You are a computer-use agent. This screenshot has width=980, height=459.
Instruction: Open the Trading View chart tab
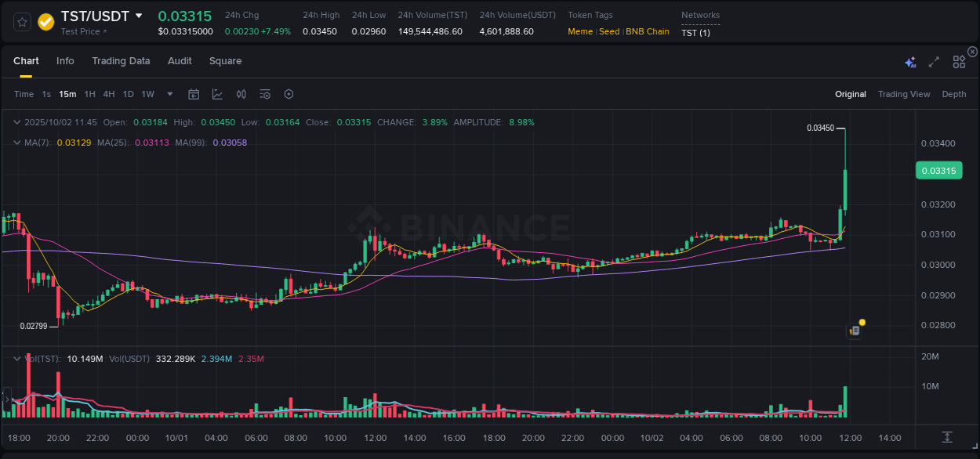904,94
